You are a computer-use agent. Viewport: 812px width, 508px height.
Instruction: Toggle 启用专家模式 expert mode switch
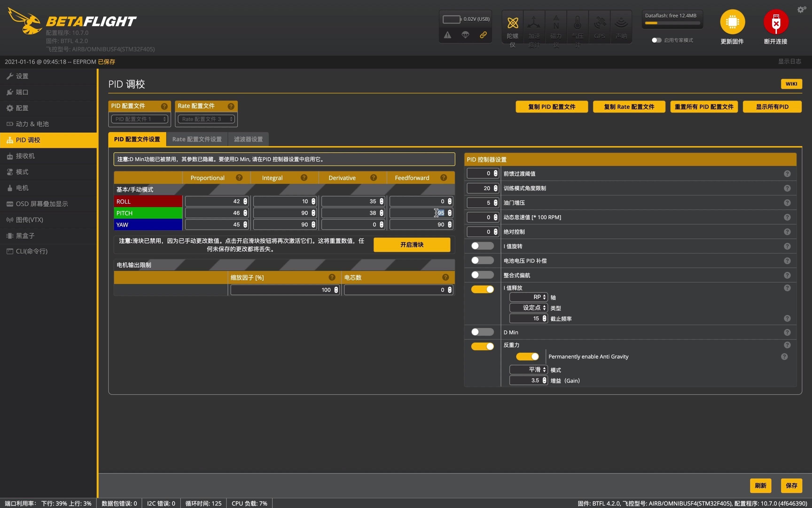pos(656,40)
